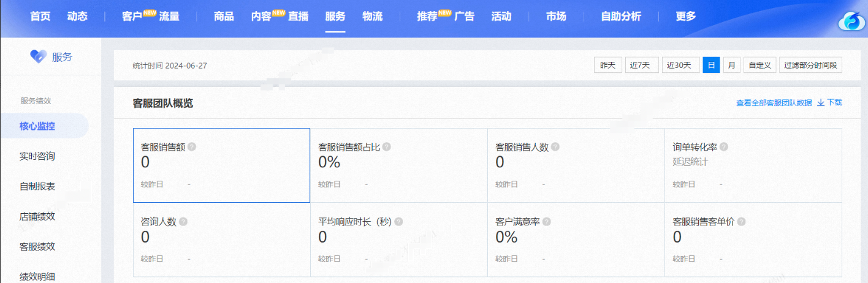Open 流量 in top navigation
868x283 pixels.
tap(169, 17)
